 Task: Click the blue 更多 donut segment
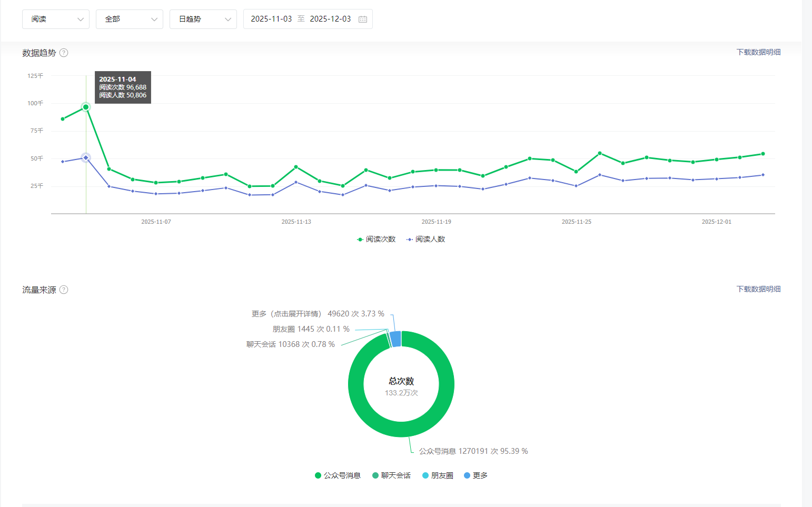395,339
